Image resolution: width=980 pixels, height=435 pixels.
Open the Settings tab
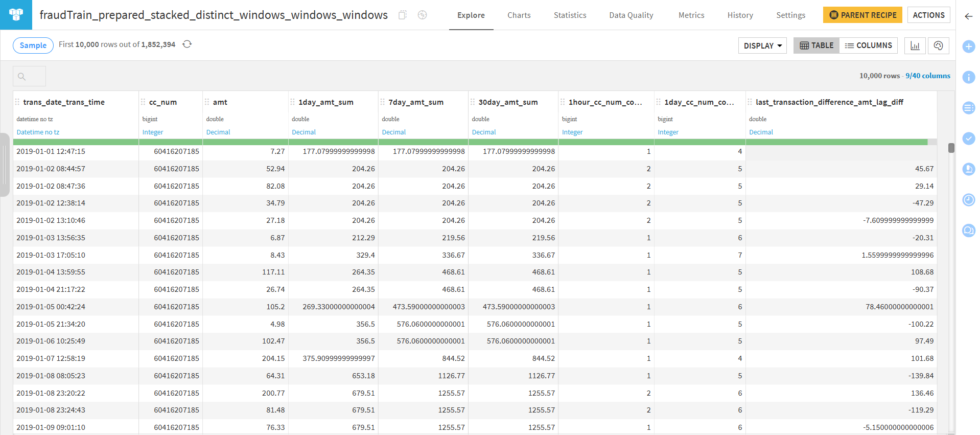coord(791,15)
